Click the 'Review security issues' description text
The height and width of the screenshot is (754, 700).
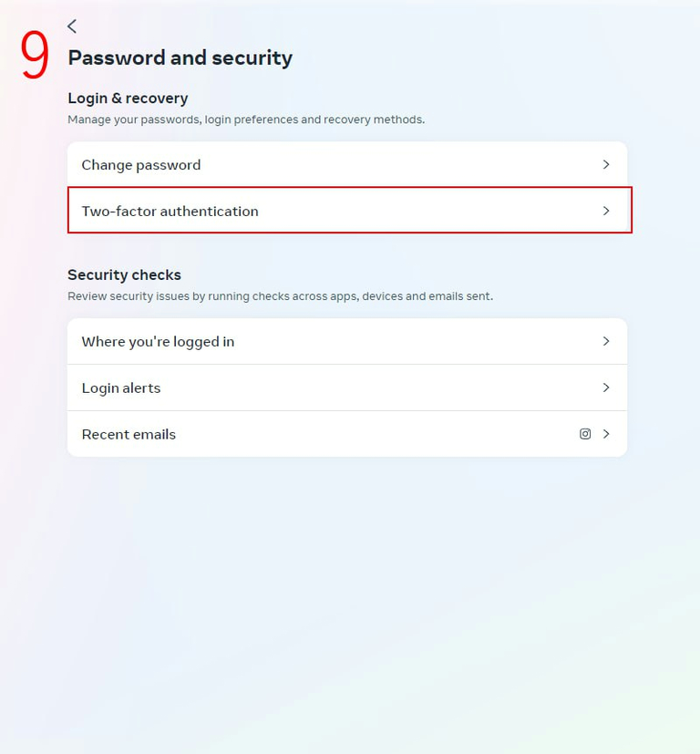tap(280, 296)
